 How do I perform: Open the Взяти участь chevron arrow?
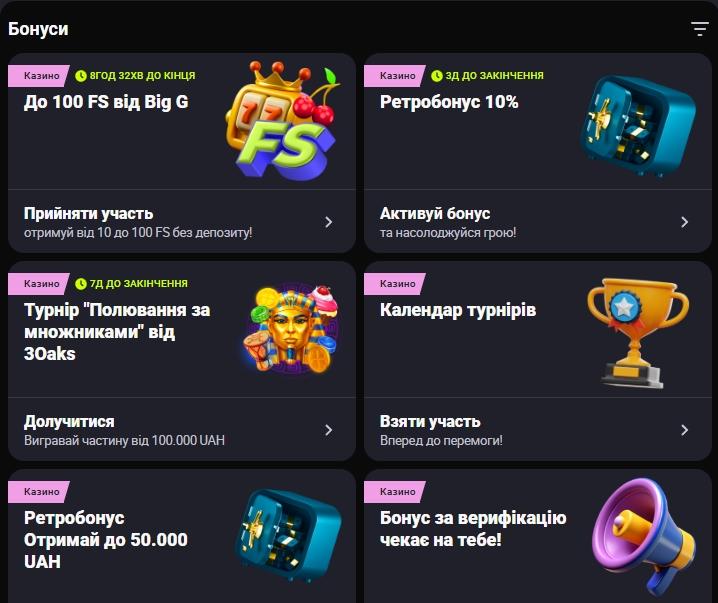point(684,430)
